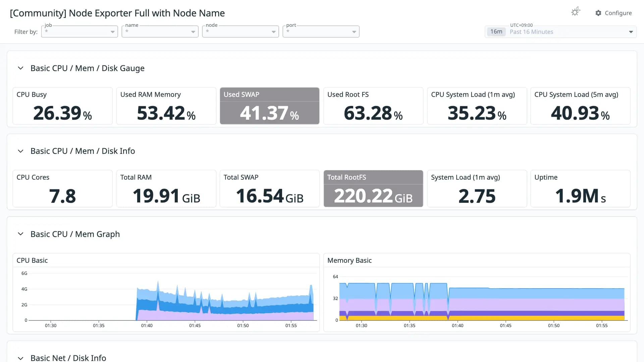Screen dimensions: 644x362
Task: Toggle the dark/light theme sun-moon icon
Action: (x=576, y=12)
